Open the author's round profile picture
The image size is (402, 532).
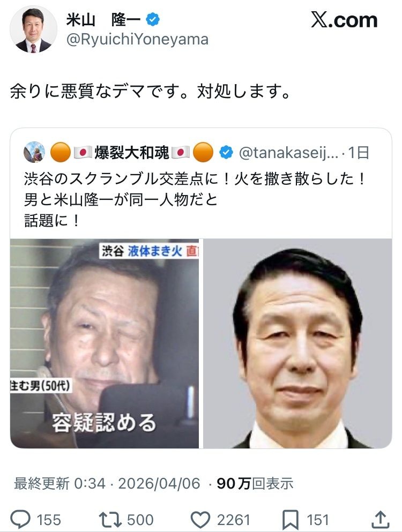[x=33, y=29]
